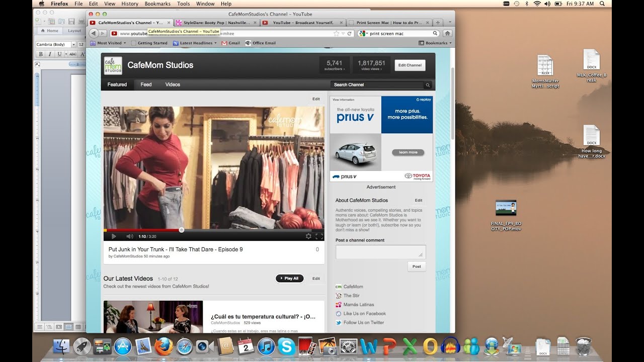Expand the video views count details
This screenshot has height=362, width=644.
pyautogui.click(x=371, y=65)
